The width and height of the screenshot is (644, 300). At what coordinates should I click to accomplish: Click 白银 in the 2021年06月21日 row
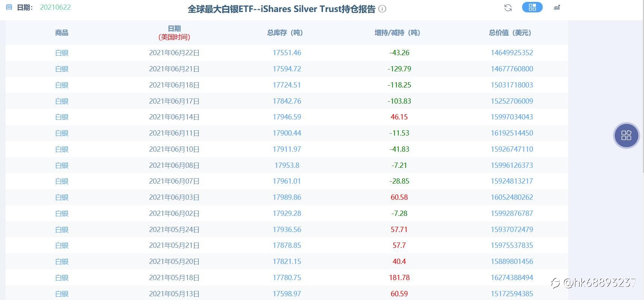tap(62, 69)
